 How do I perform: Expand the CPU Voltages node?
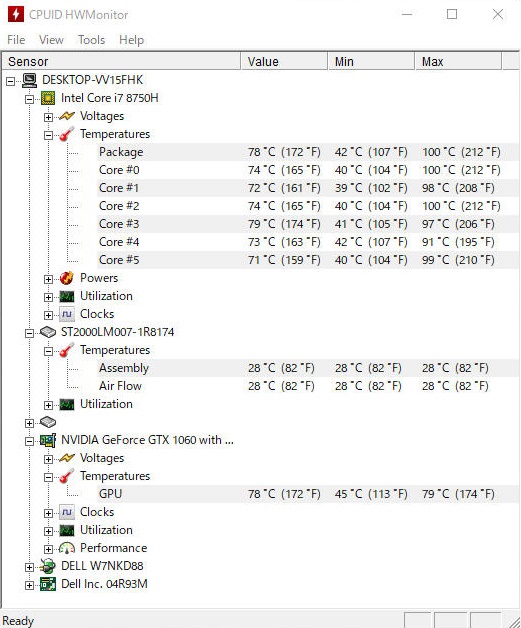48,117
